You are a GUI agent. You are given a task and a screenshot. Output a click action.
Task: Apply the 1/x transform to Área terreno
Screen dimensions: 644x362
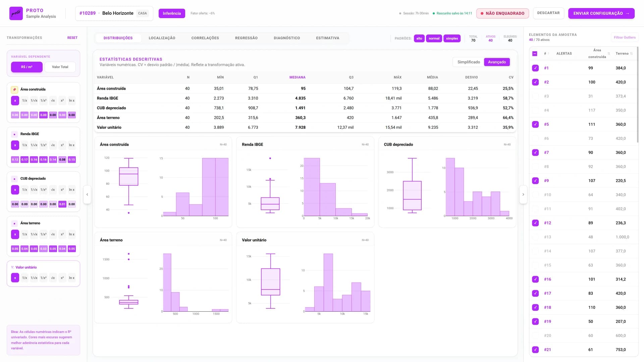pyautogui.click(x=24, y=234)
